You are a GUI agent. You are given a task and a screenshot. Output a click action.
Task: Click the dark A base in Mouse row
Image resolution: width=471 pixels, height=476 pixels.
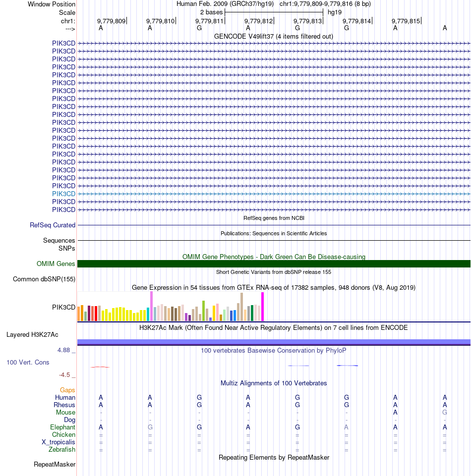pyautogui.click(x=395, y=412)
